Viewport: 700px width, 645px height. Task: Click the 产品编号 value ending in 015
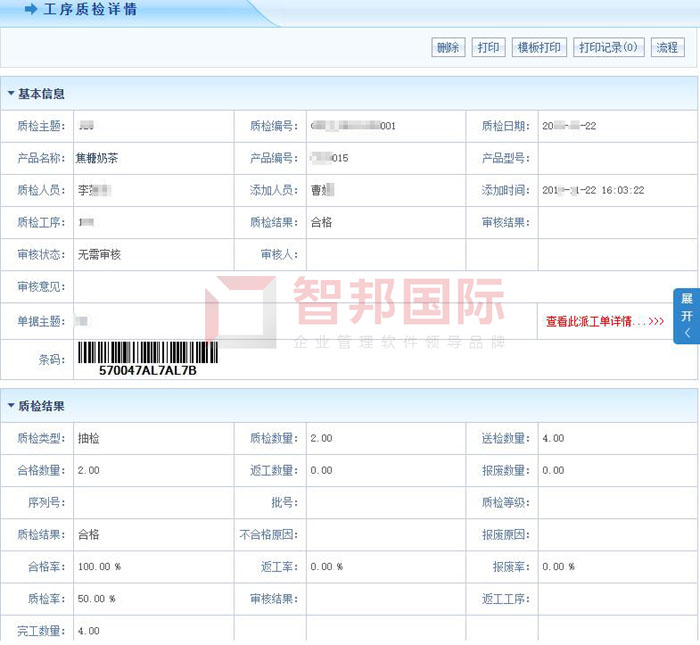329,158
